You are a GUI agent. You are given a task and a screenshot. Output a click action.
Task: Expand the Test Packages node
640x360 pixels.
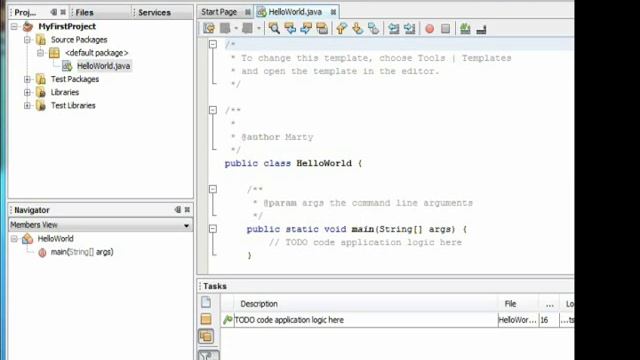point(27,79)
